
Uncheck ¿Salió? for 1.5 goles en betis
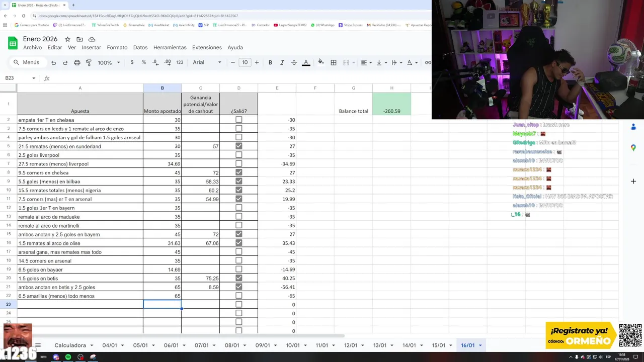point(239,278)
